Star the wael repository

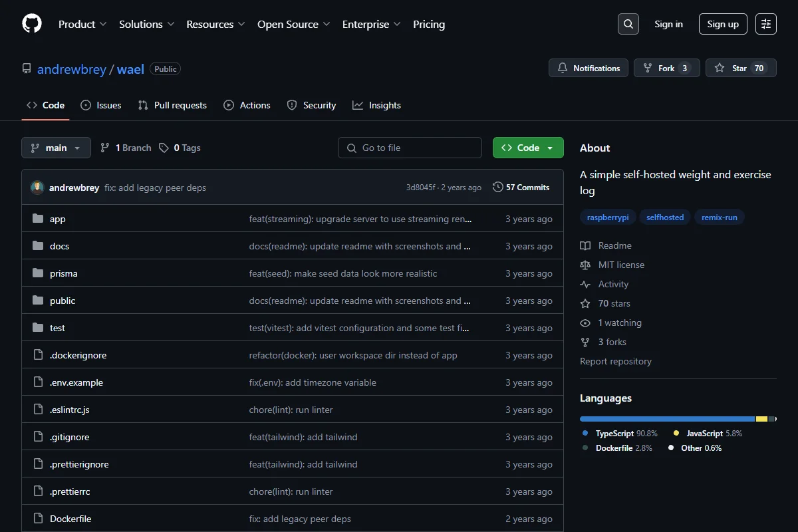pos(741,68)
